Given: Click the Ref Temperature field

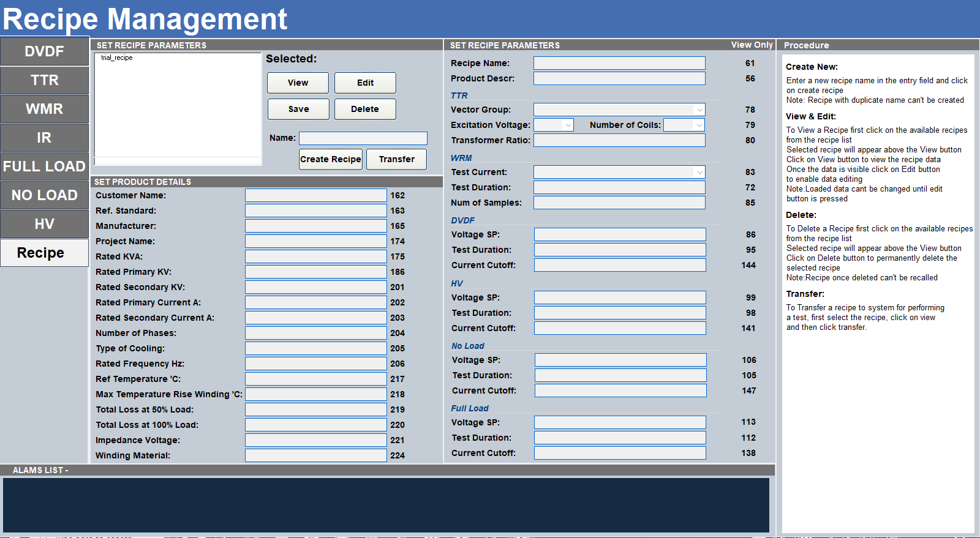Looking at the screenshot, I should point(316,379).
